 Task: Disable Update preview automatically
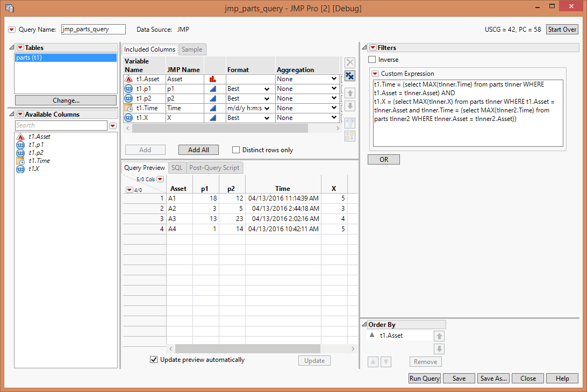pyautogui.click(x=154, y=359)
